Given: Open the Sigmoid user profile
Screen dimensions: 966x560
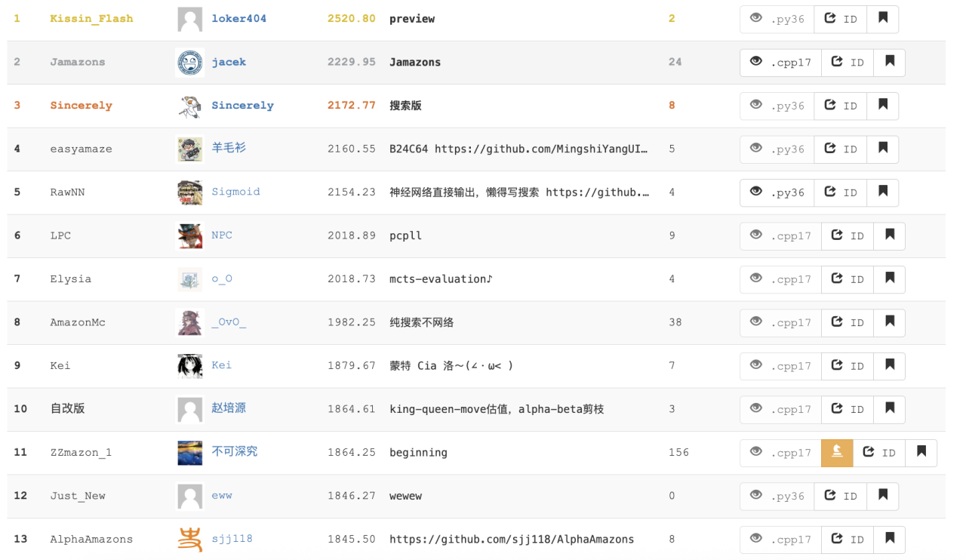Looking at the screenshot, I should (x=235, y=192).
